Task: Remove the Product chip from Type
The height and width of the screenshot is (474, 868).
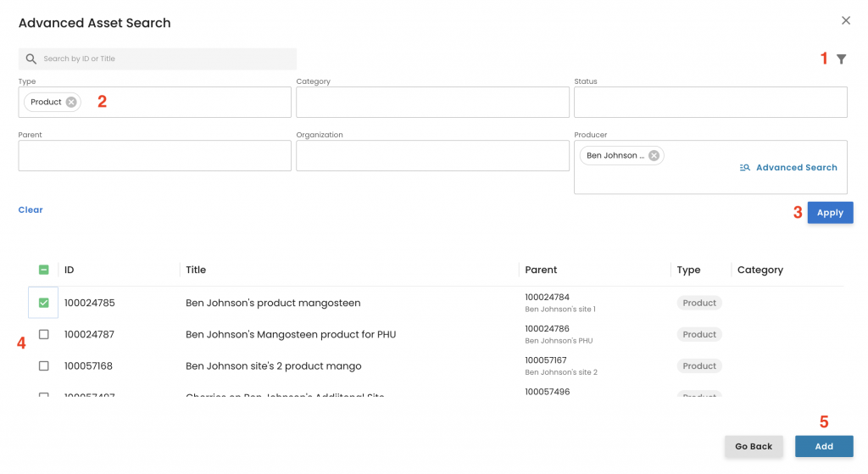Action: (x=71, y=102)
